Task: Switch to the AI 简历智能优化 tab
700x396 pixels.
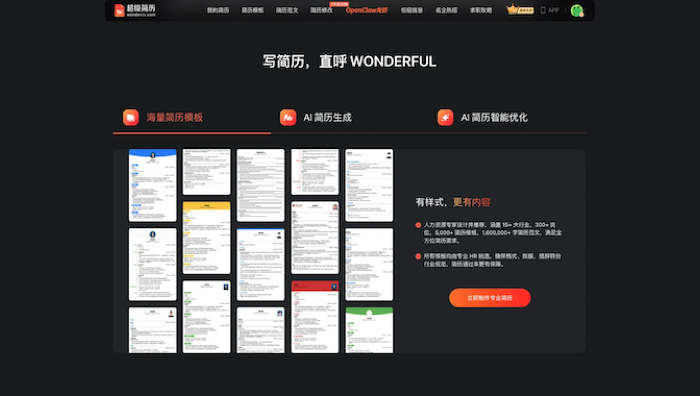Action: click(x=507, y=118)
